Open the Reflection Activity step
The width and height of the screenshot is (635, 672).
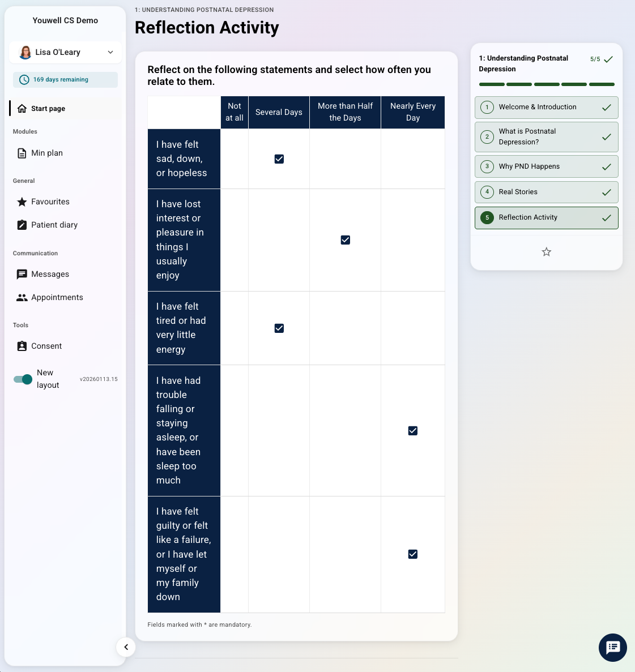546,218
